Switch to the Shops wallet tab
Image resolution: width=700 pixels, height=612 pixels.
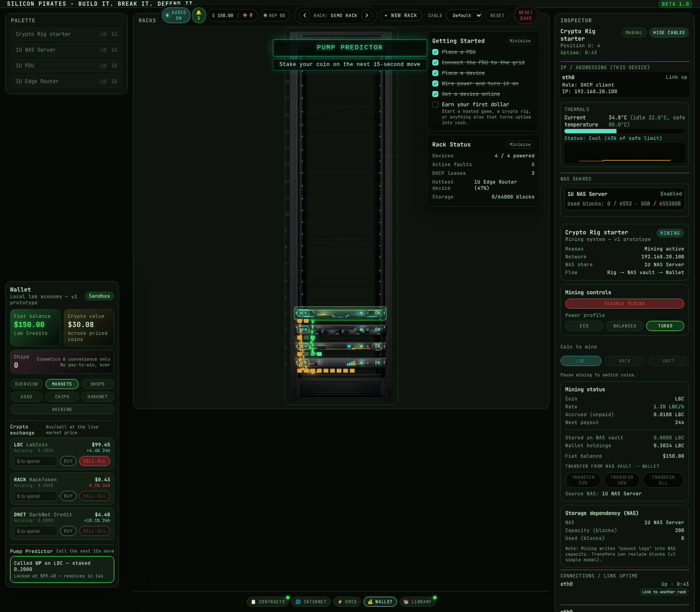[98, 384]
